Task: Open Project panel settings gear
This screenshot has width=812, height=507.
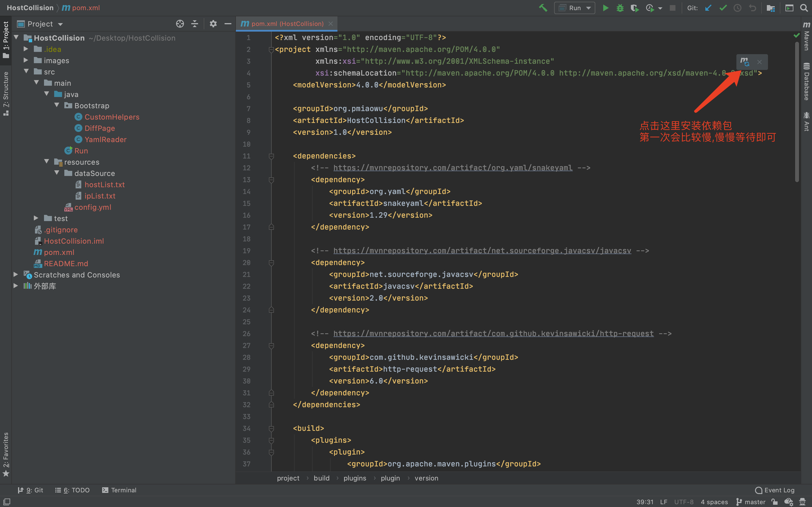Action: coord(213,24)
